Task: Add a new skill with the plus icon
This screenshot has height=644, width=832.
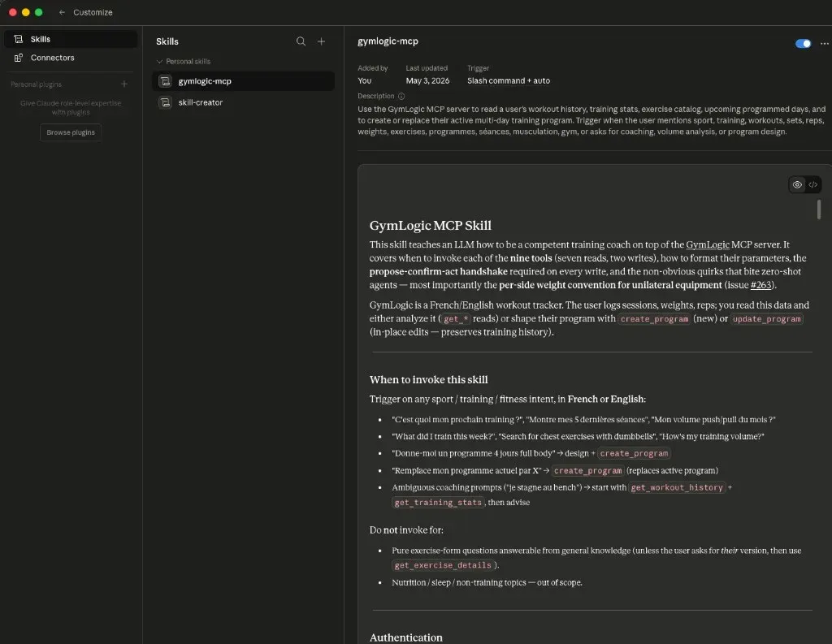Action: click(x=321, y=41)
